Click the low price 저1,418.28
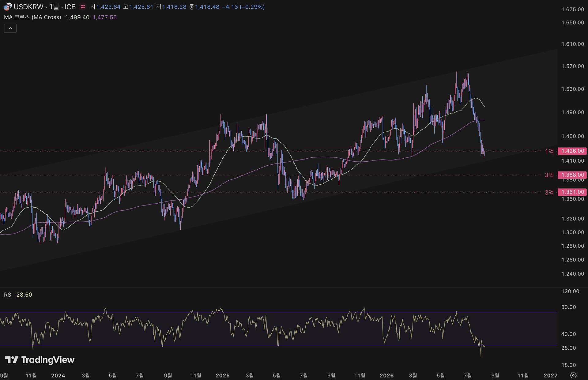Screen dimensions: 588x380 171,7
